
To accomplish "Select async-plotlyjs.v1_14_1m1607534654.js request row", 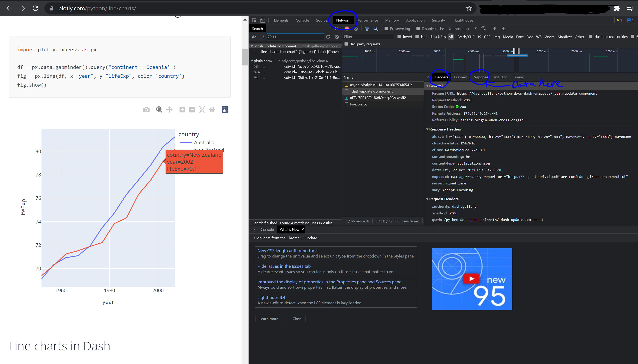I will pyautogui.click(x=383, y=85).
